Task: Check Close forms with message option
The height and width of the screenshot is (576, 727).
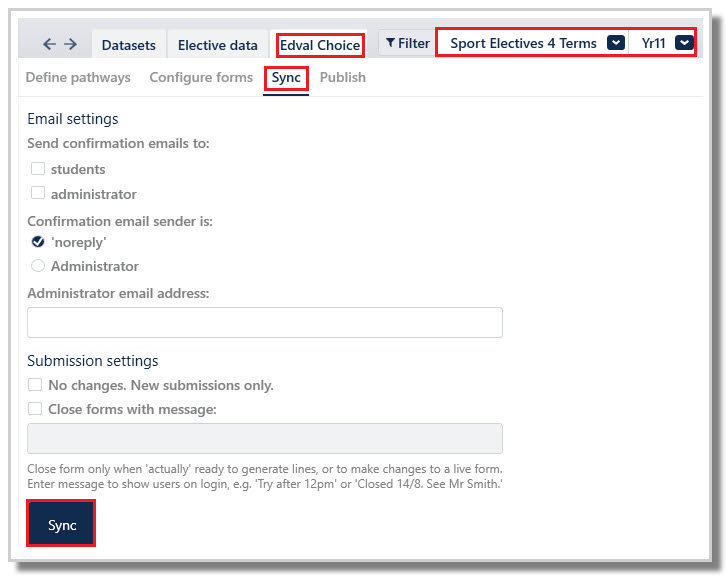Action: tap(35, 409)
